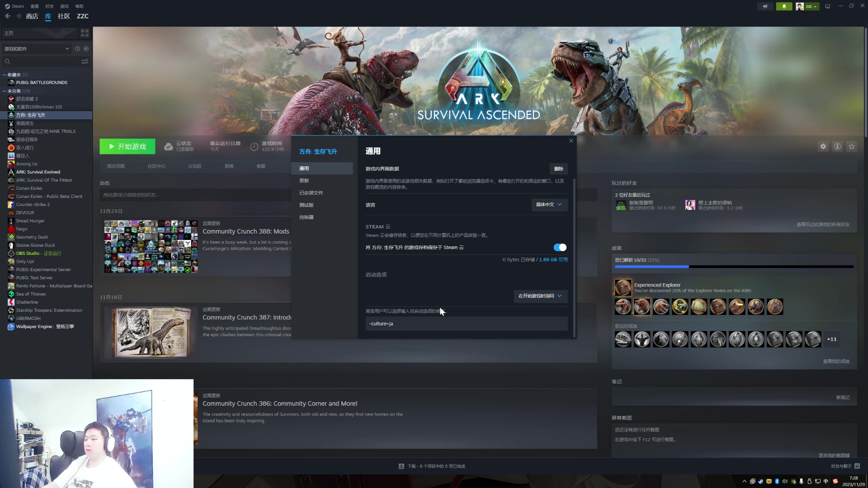This screenshot has width=868, height=488.
Task: Open game settings gear icon
Action: [823, 146]
